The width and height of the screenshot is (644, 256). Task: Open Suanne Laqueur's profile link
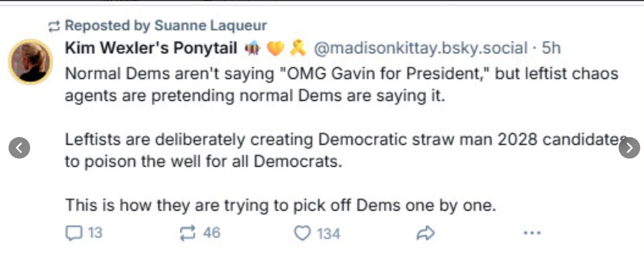pyautogui.click(x=211, y=26)
